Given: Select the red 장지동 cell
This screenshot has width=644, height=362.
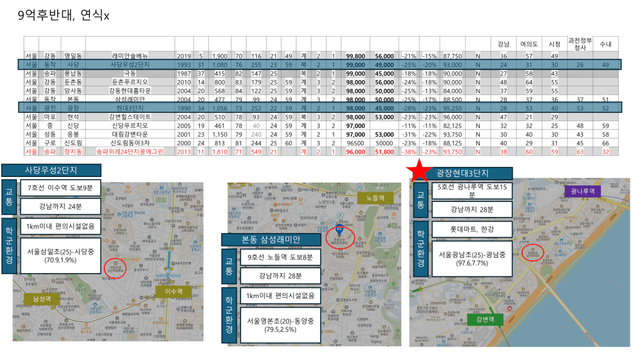Looking at the screenshot, I should tap(73, 152).
